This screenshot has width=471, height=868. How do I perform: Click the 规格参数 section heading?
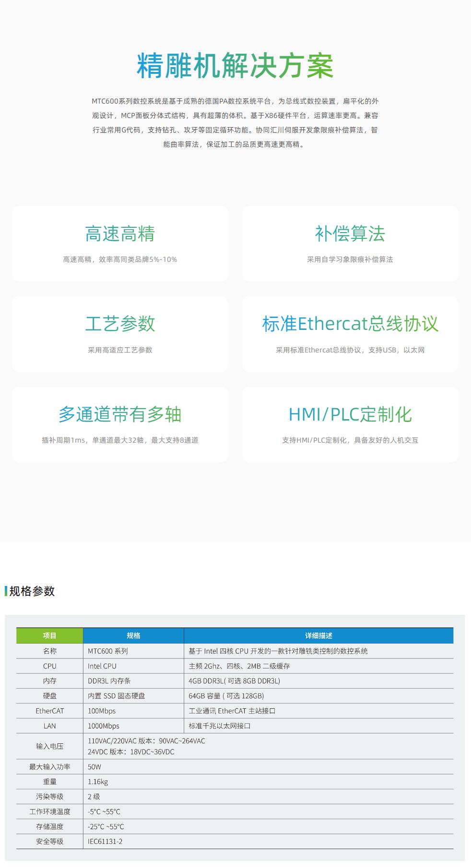tap(32, 591)
